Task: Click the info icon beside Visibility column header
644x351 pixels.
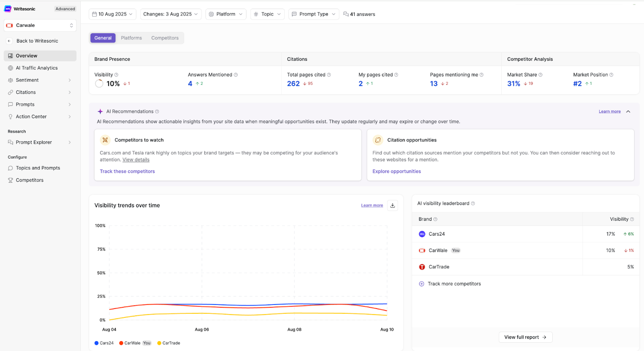Action: coord(632,219)
